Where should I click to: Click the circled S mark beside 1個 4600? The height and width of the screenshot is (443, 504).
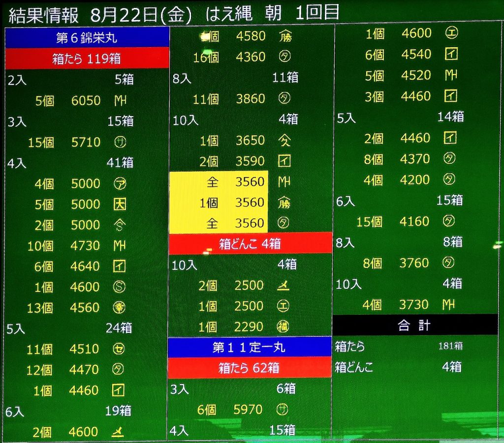120,287
